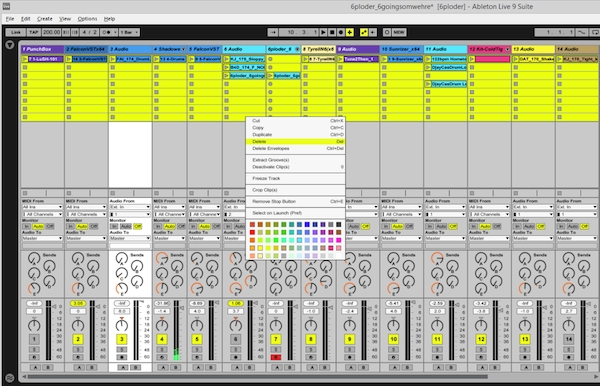Toggle track 6 activator button
Image resolution: width=600 pixels, height=386 pixels.
(236, 339)
